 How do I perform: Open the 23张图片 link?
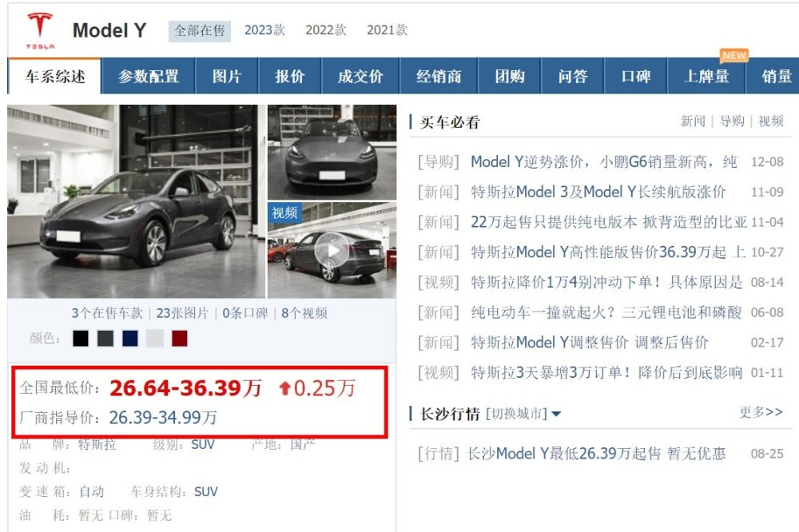182,313
